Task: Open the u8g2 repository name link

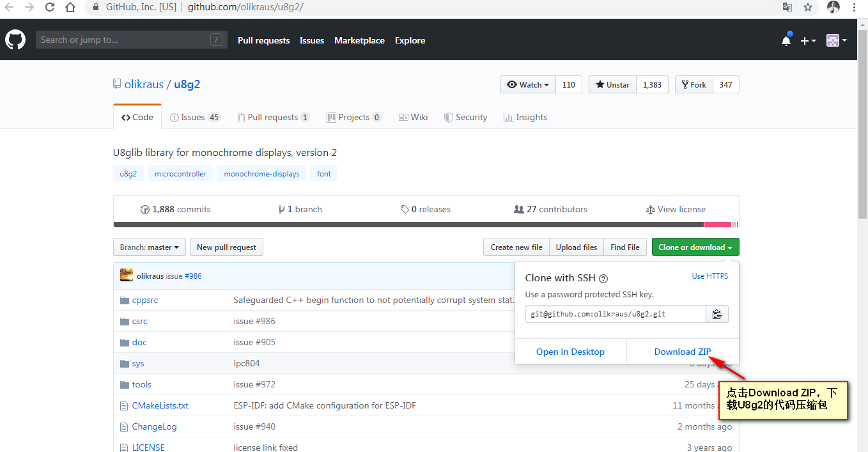Action: point(187,84)
